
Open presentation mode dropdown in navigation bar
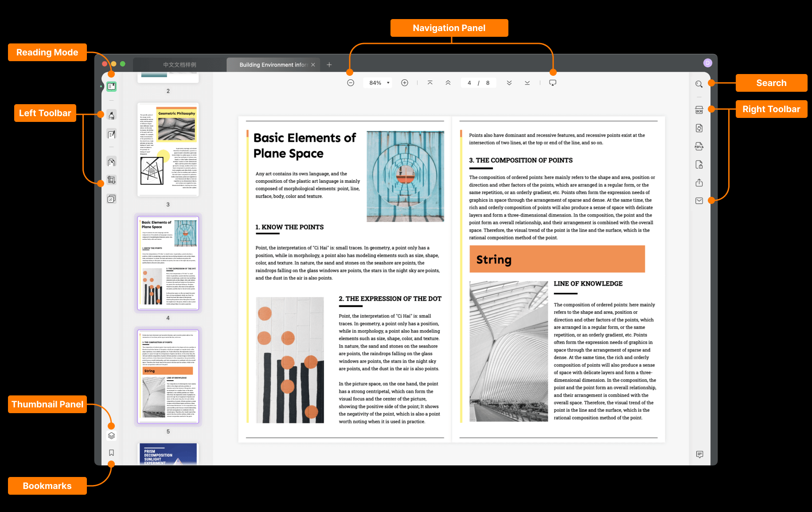553,83
